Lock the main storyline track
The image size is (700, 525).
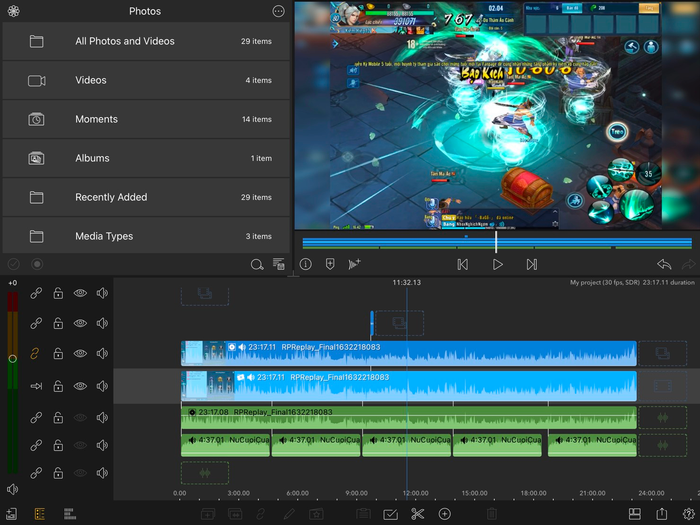tap(58, 386)
